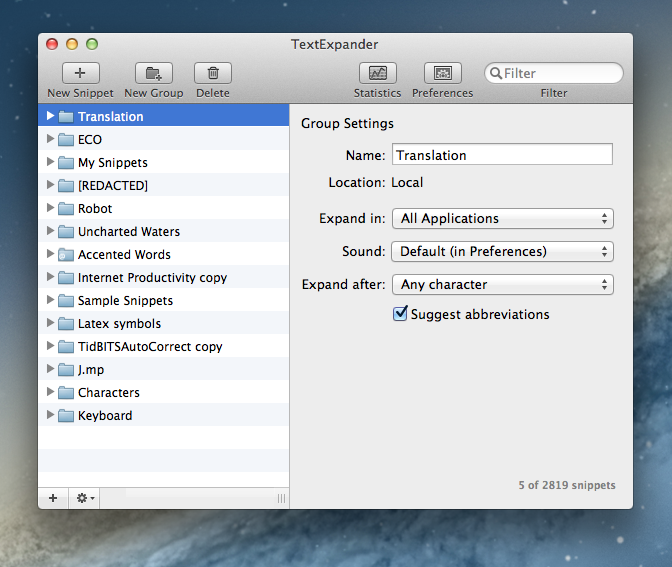672x567 pixels.
Task: Select Internet Productivity copy group name
Action: (x=152, y=278)
